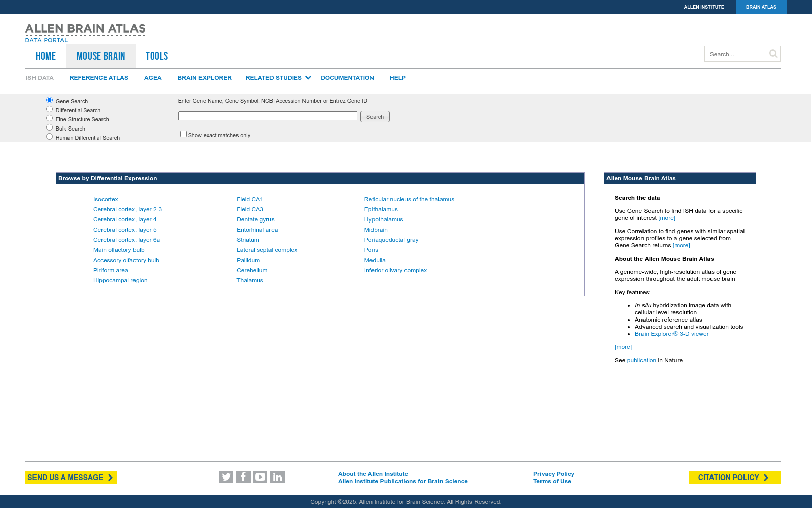Open the Lateral septal complex link
812x508 pixels.
point(267,250)
